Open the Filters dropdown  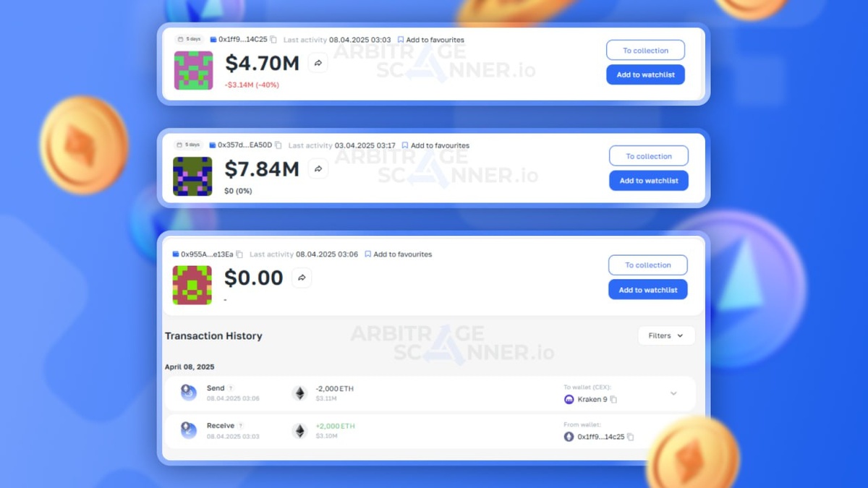click(x=666, y=335)
